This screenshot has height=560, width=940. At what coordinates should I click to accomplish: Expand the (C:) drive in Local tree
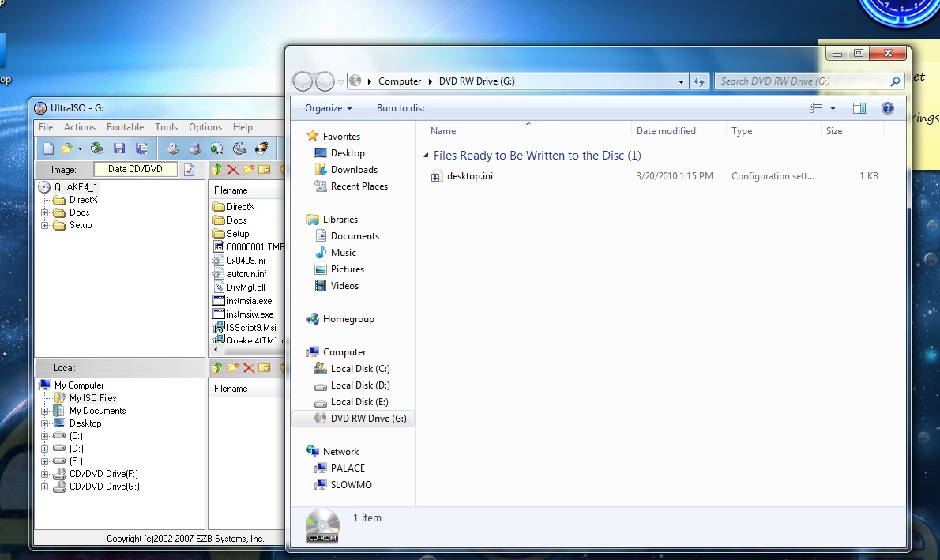(x=44, y=436)
